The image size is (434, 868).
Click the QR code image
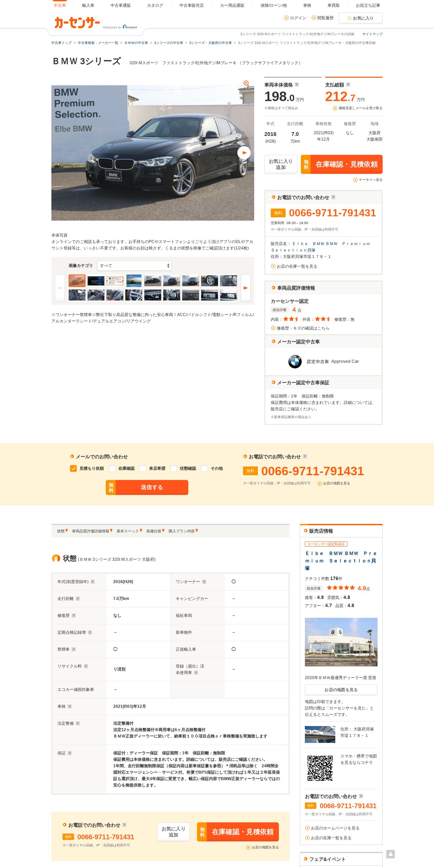point(320,768)
